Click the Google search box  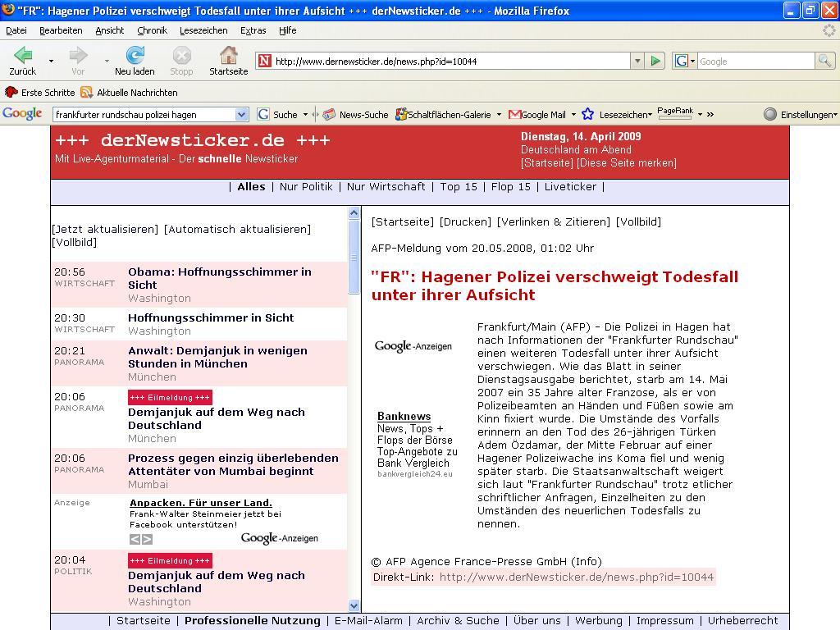[x=756, y=61]
